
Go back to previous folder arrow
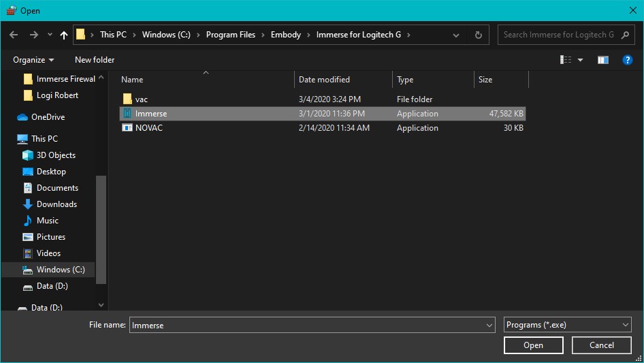(x=14, y=35)
